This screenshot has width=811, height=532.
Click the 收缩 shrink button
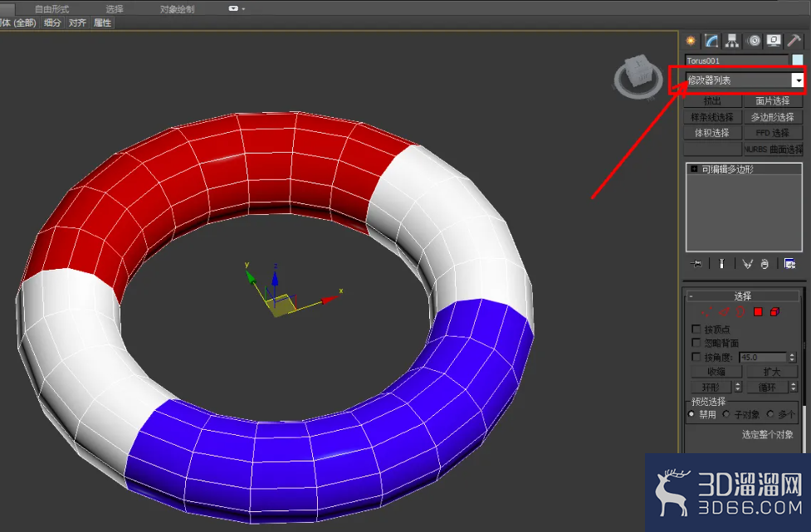click(x=717, y=372)
